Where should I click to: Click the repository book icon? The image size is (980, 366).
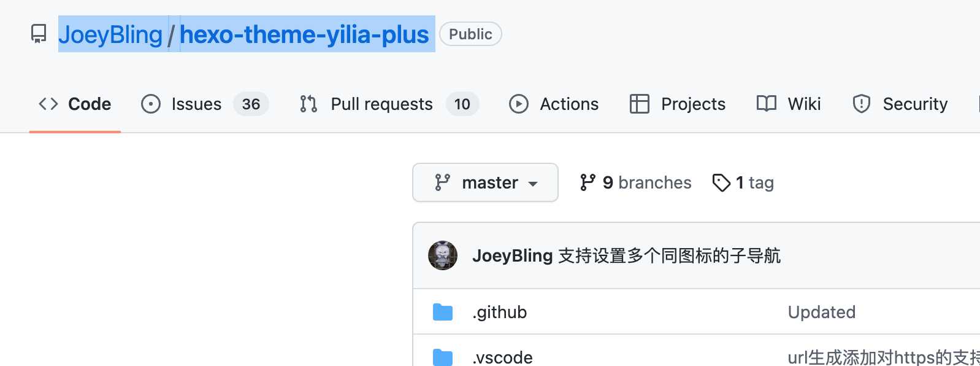pos(39,34)
